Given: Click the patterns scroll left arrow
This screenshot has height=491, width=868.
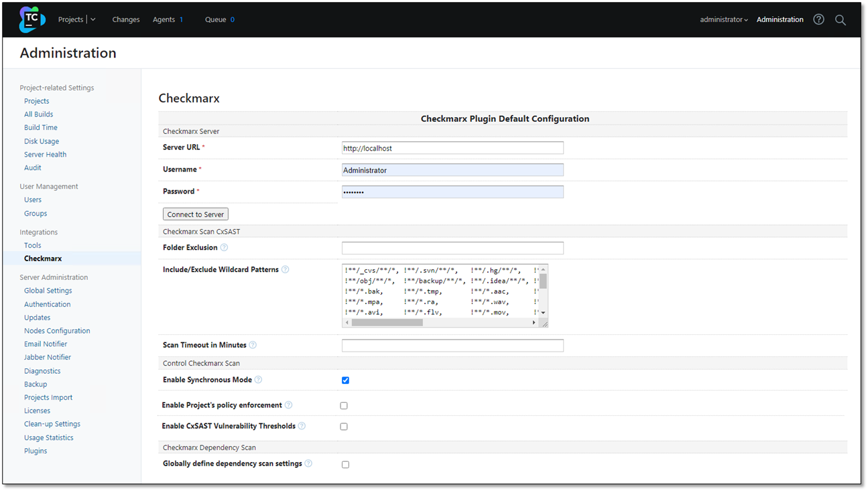Looking at the screenshot, I should [x=347, y=322].
